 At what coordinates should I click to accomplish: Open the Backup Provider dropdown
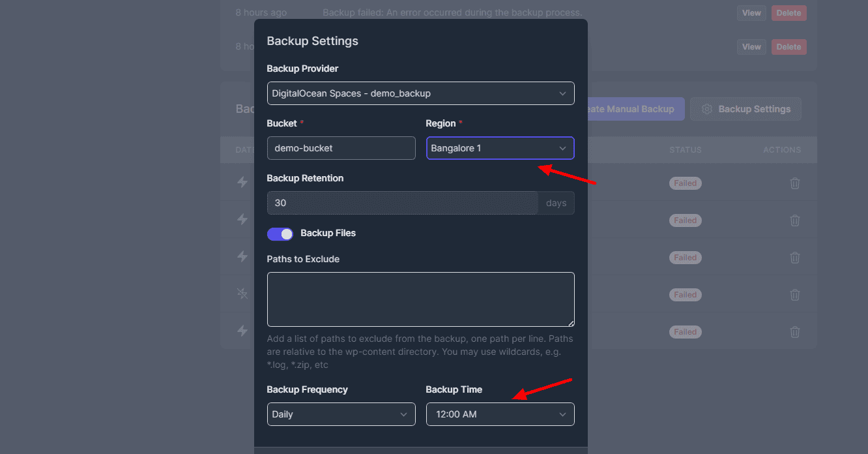click(420, 93)
